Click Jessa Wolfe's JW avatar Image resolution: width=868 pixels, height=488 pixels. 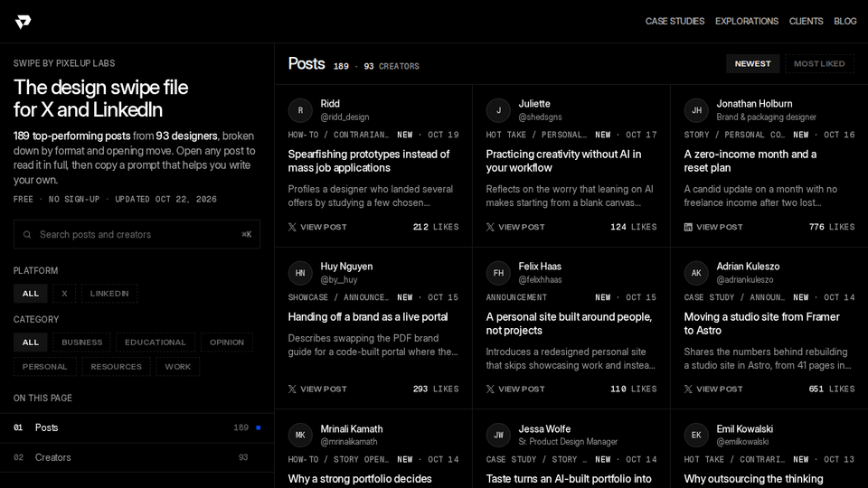[x=498, y=435]
